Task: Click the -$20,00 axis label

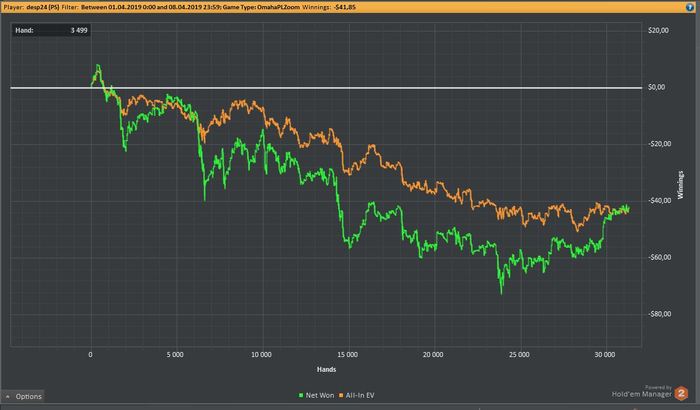Action: pyautogui.click(x=659, y=144)
